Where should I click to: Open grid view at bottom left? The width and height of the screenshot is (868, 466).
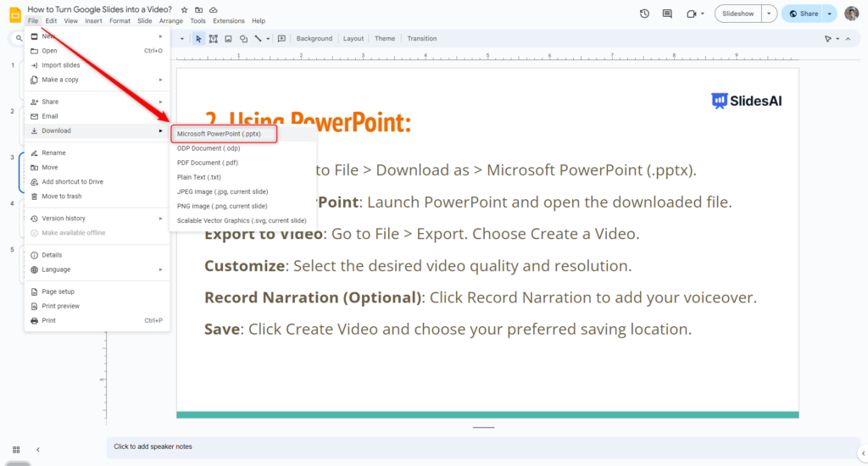pos(16,449)
